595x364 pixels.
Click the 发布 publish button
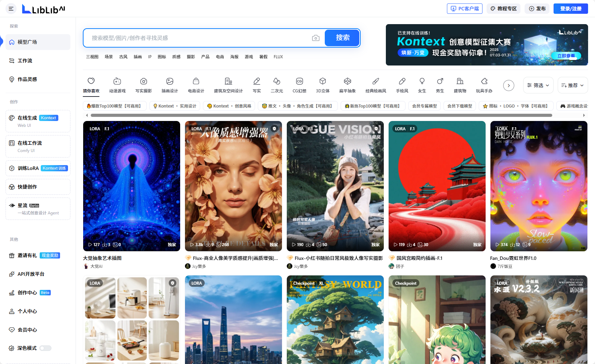click(537, 9)
